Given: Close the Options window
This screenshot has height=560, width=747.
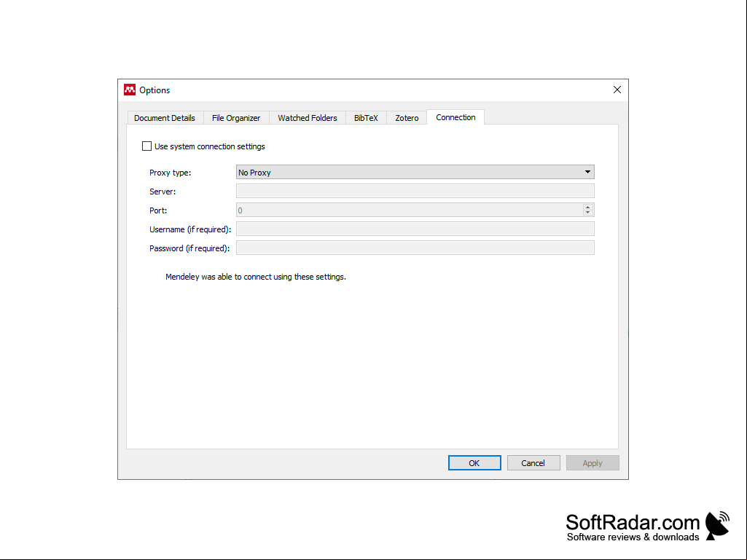Looking at the screenshot, I should point(617,90).
